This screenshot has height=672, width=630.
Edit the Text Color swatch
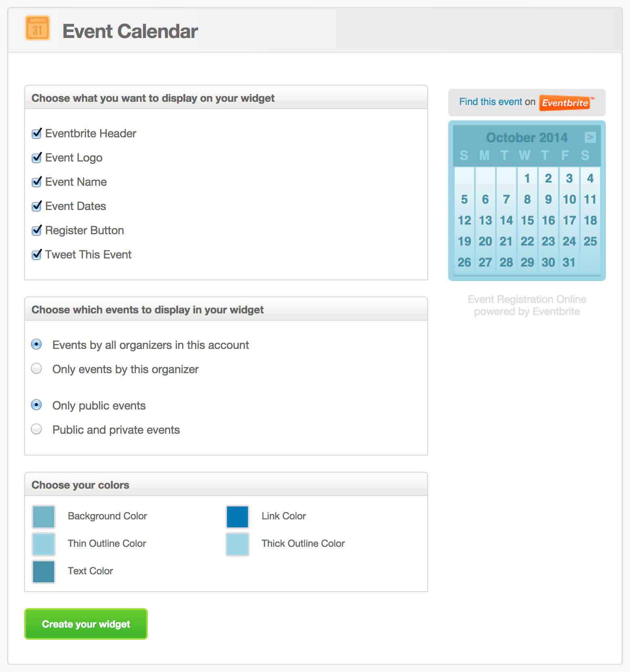point(44,571)
